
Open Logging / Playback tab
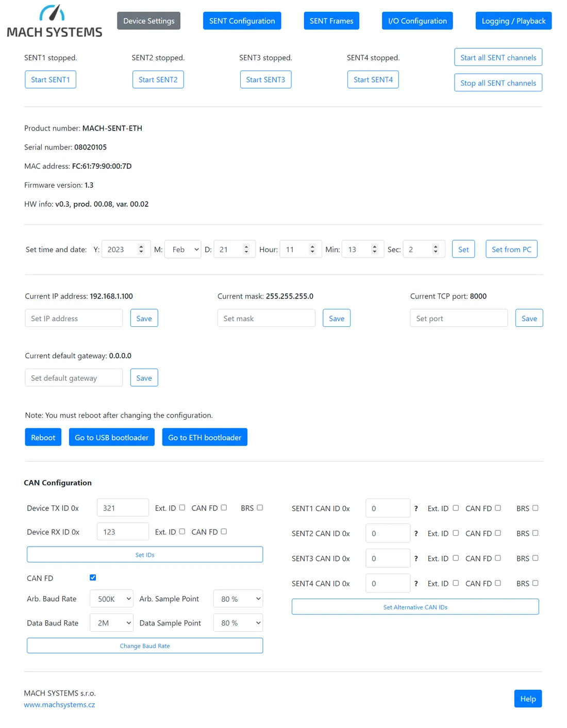[513, 21]
